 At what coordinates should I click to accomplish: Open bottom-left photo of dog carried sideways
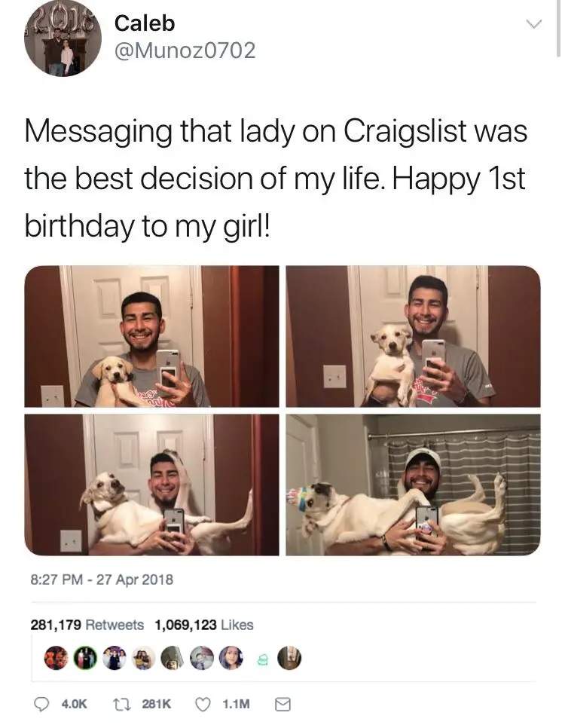152,485
